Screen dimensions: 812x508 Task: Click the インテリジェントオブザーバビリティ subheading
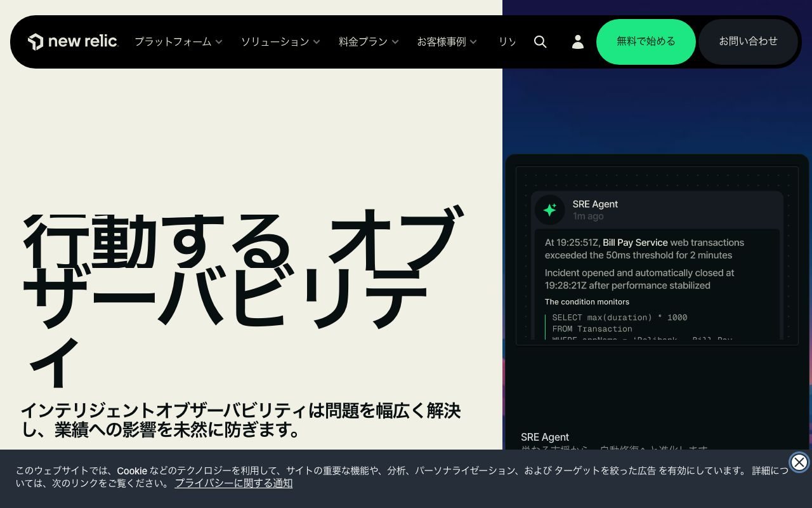(241, 420)
